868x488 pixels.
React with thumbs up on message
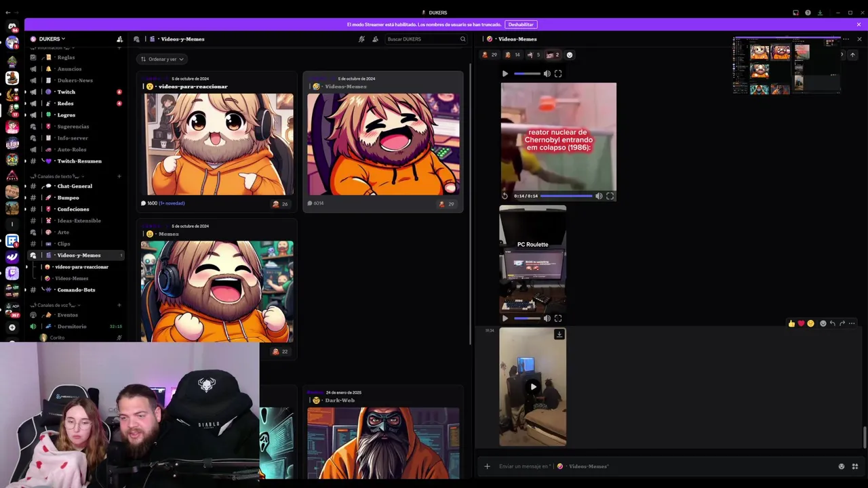click(791, 323)
